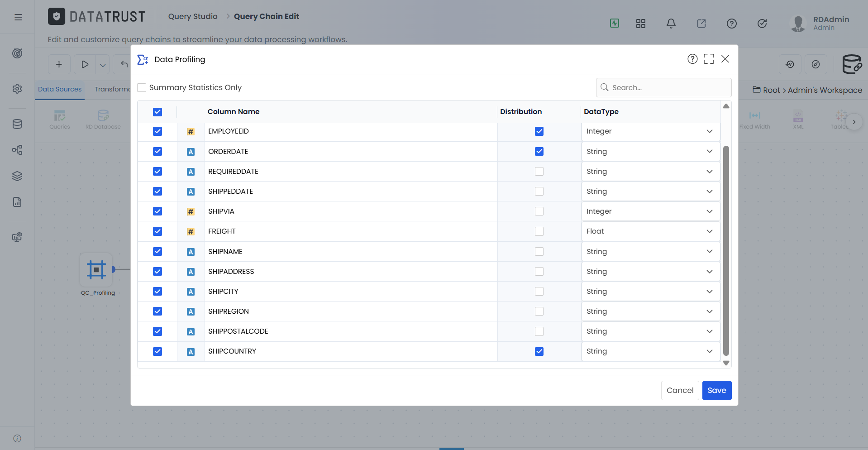Deselect the SHIPNAME row checkbox
The image size is (868, 450).
coord(157,251)
